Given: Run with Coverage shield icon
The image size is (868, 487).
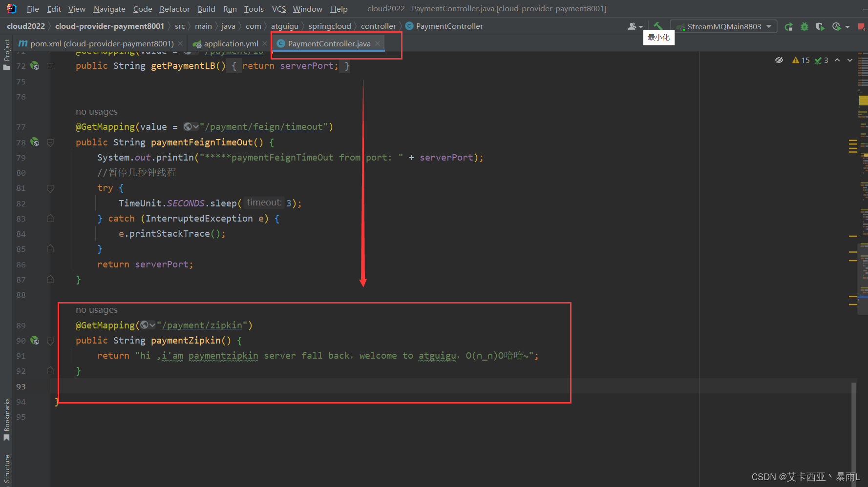Looking at the screenshot, I should pos(820,26).
